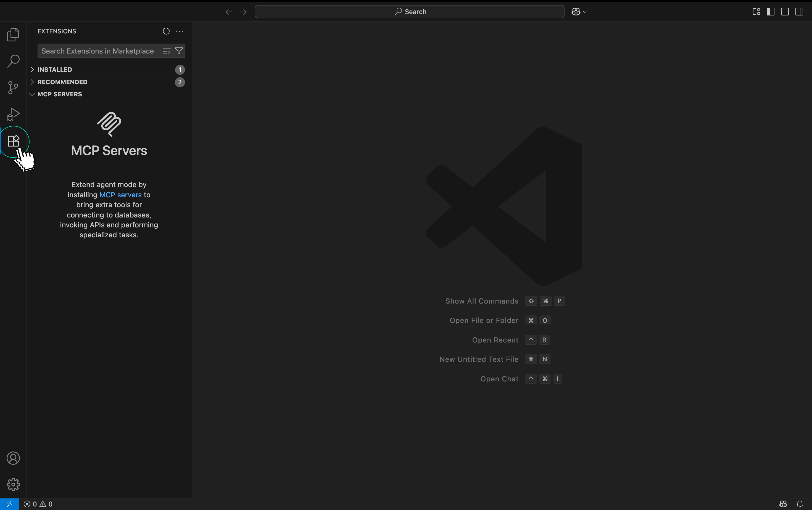
Task: Open notifications bell icon
Action: (x=800, y=504)
